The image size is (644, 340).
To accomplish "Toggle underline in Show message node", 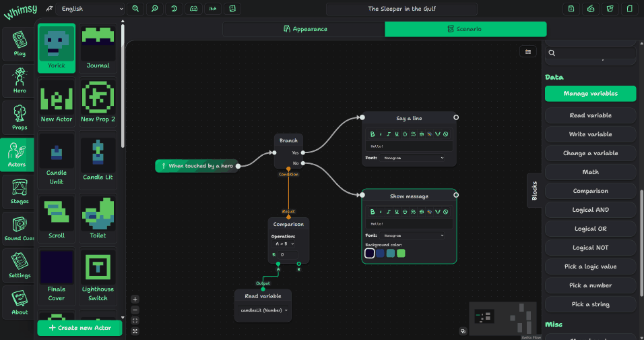I will (397, 212).
